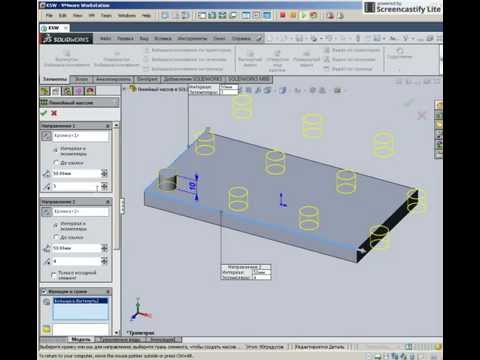Click the Direction 1 spacing icon
The width and height of the screenshot is (480, 360).
pos(46,174)
